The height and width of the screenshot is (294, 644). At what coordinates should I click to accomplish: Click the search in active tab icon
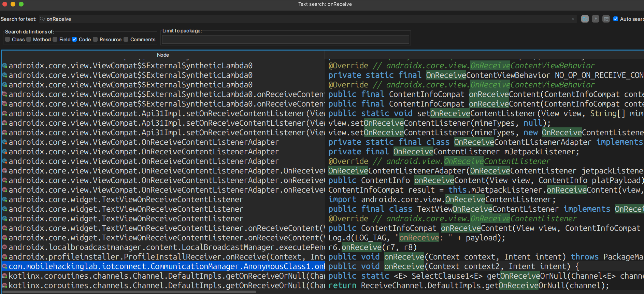click(606, 19)
